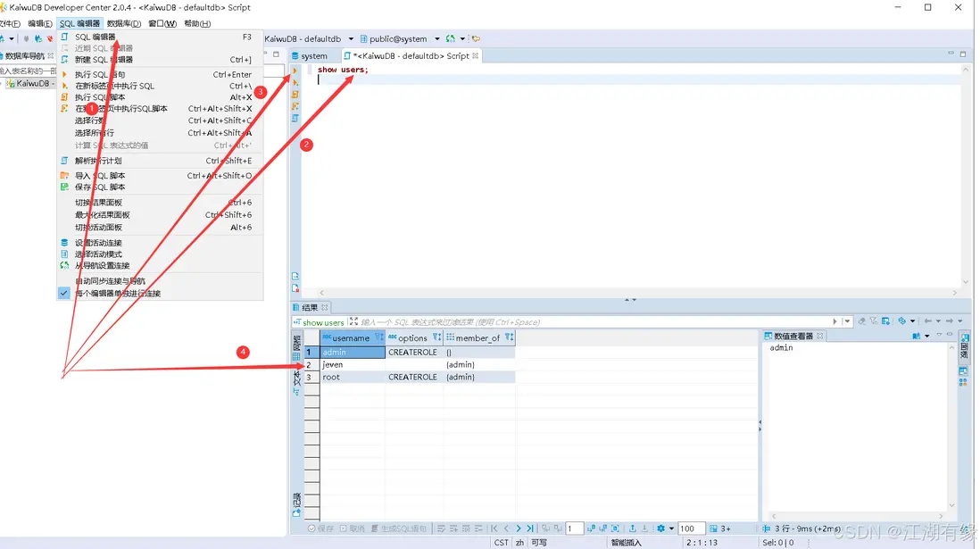Click the username column header
The image size is (980, 549).
pyautogui.click(x=351, y=337)
